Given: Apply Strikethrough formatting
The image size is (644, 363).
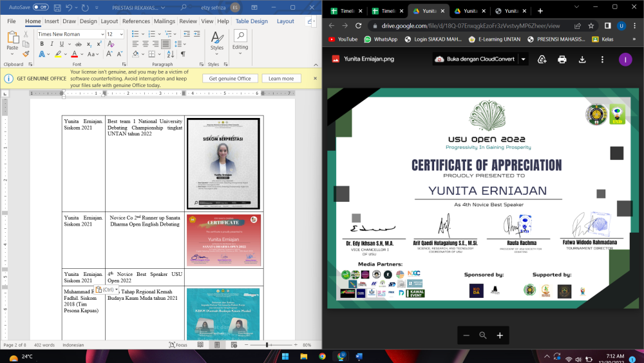Looking at the screenshot, I should pos(78,44).
